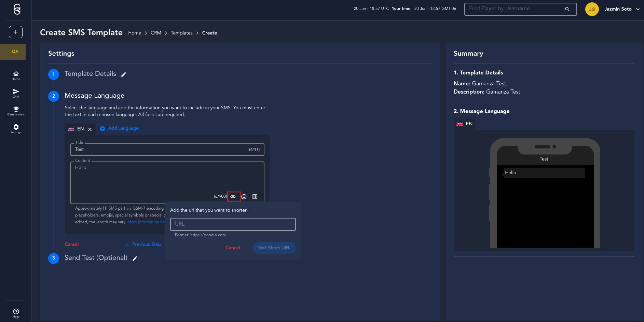Open the Templates breadcrumb link

click(x=181, y=33)
